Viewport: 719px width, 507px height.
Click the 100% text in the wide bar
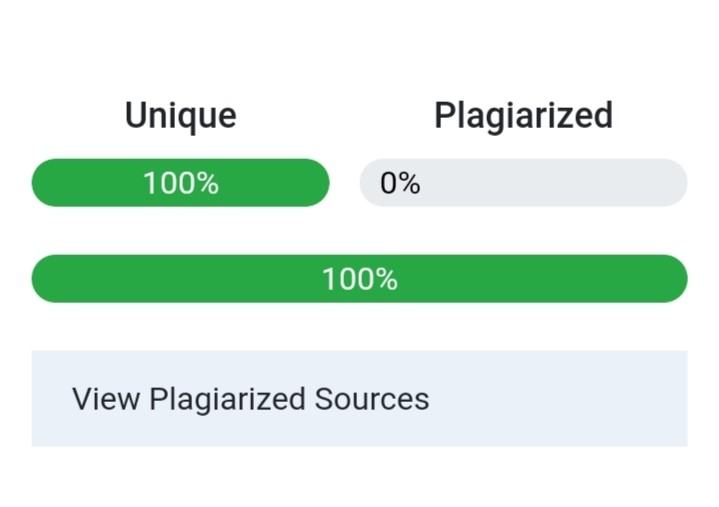pyautogui.click(x=360, y=279)
